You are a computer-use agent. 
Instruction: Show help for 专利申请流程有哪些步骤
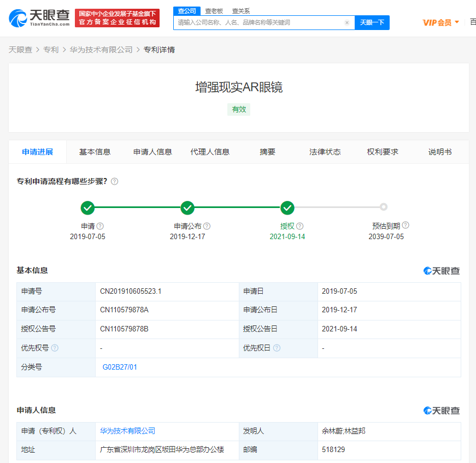(x=114, y=181)
